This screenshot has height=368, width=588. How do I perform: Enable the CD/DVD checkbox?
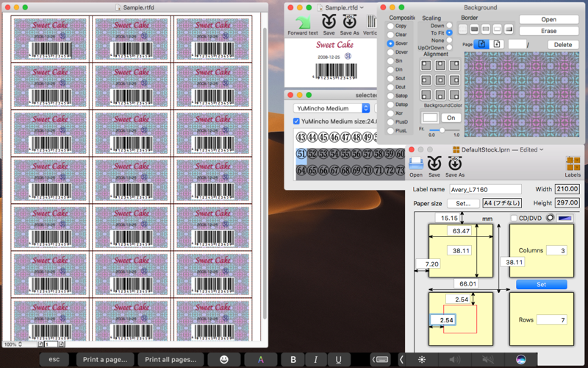point(514,218)
